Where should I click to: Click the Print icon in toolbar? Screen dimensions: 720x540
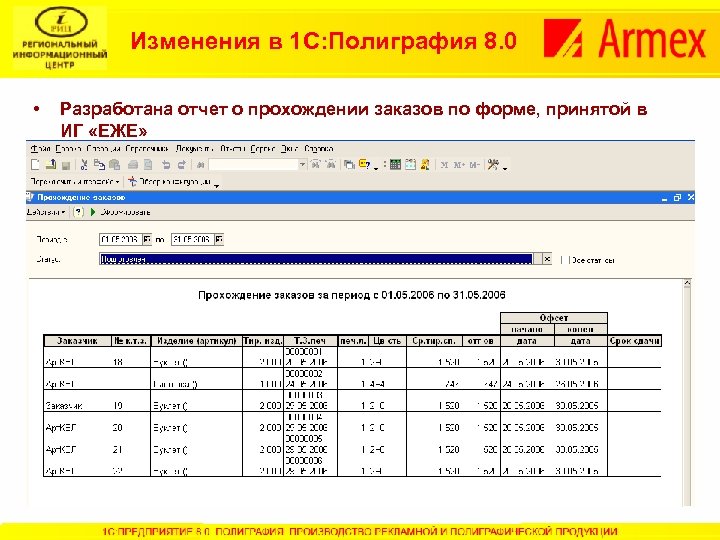click(133, 165)
